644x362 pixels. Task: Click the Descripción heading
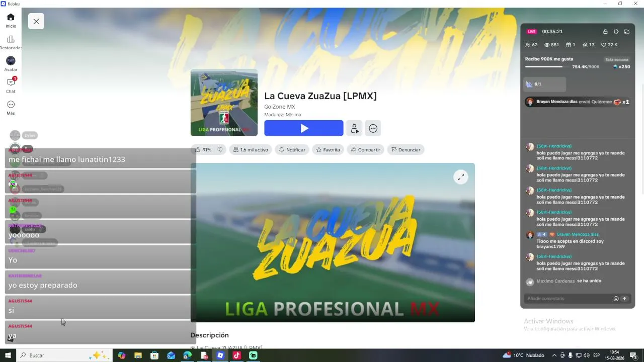point(209,335)
